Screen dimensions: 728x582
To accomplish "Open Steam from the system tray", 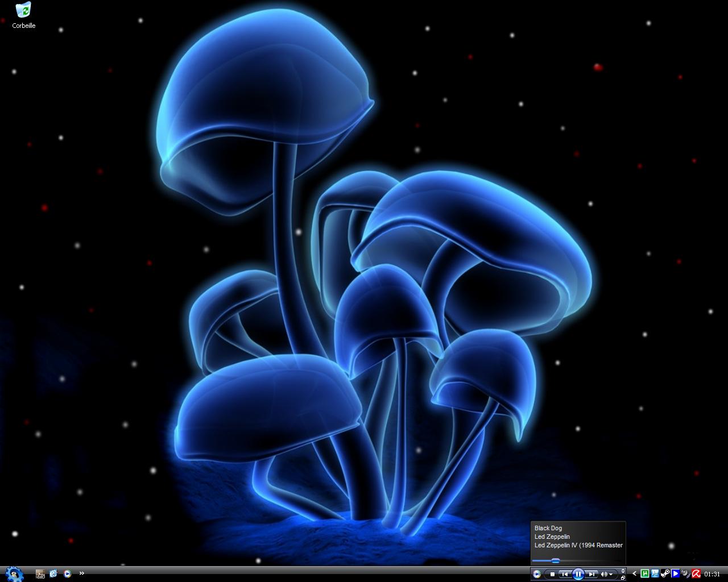I will [x=665, y=573].
